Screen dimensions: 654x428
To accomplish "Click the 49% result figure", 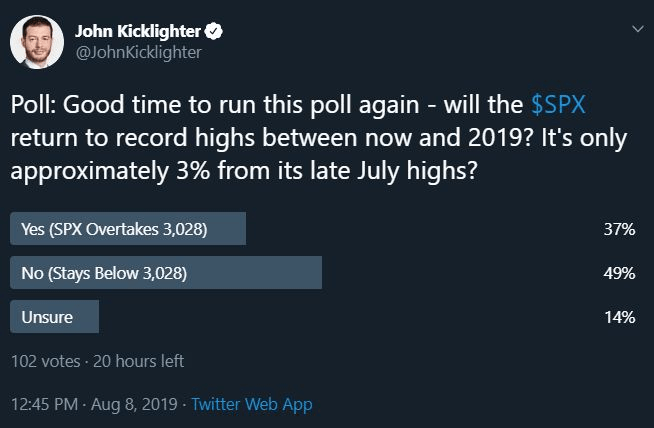I will 619,273.
